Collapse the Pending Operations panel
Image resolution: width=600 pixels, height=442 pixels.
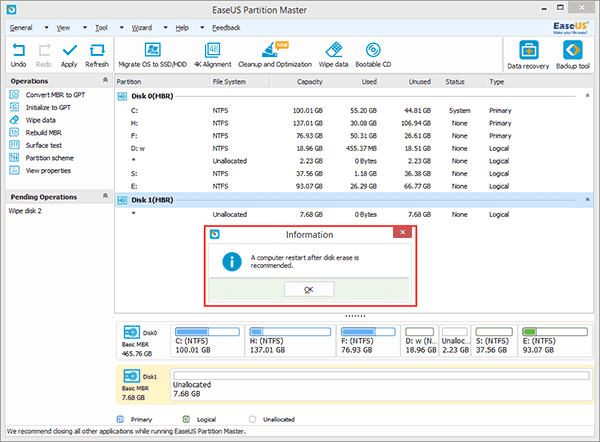(x=105, y=196)
